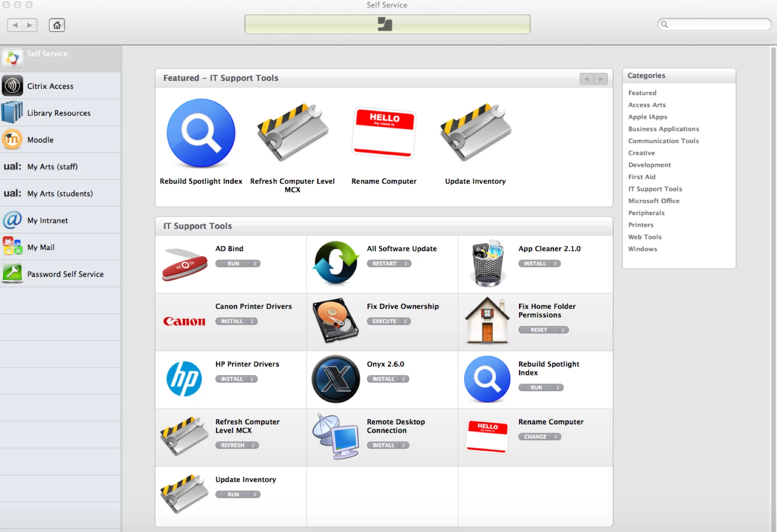Screen dimensions: 777x532
Task: Click App Cleaner trash can icon
Action: (x=488, y=263)
